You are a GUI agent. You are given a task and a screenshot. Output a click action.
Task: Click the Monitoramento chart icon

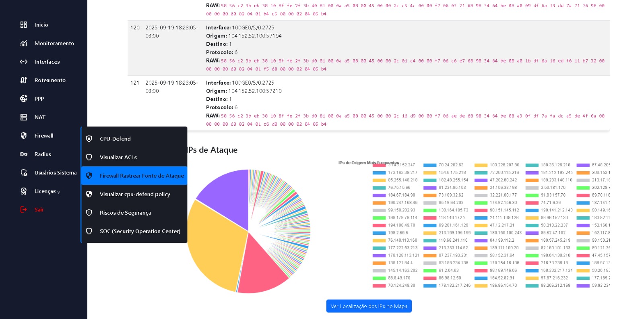pyautogui.click(x=24, y=43)
